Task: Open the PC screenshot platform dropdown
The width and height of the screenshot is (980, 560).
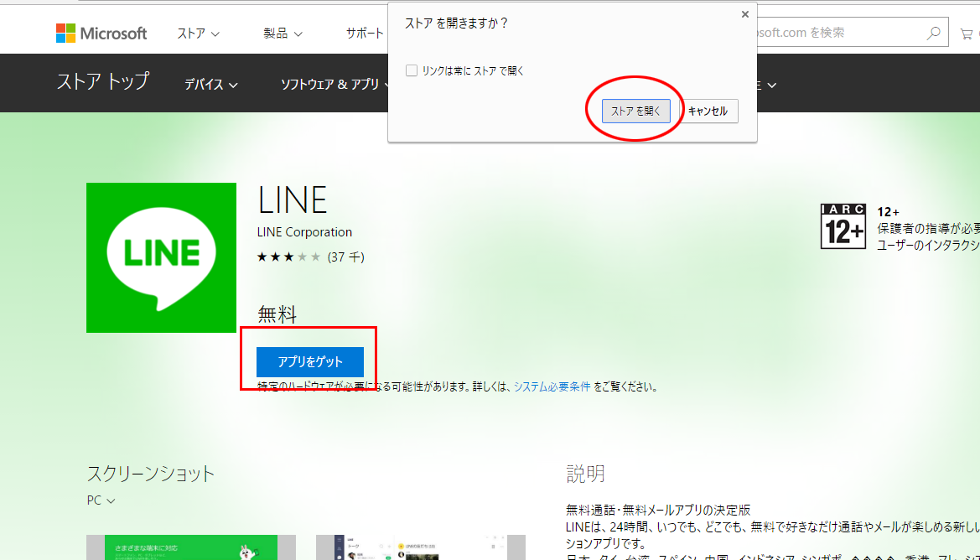Action: (101, 500)
